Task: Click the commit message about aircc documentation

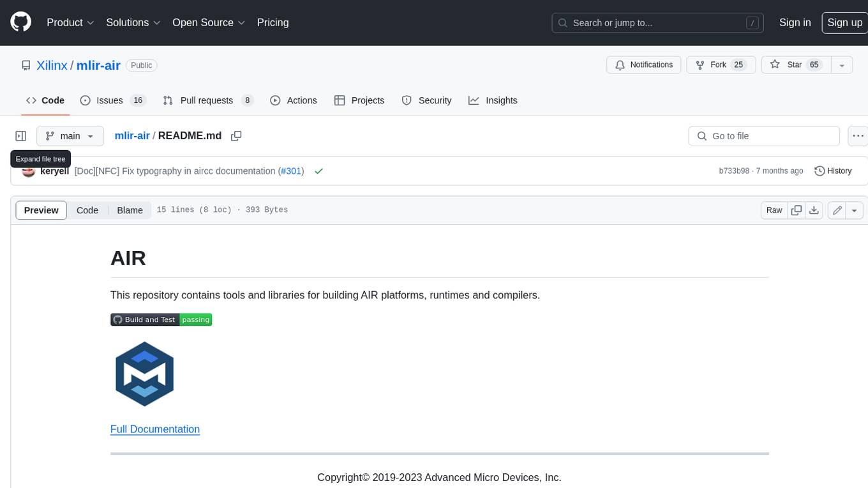Action: click(x=175, y=171)
